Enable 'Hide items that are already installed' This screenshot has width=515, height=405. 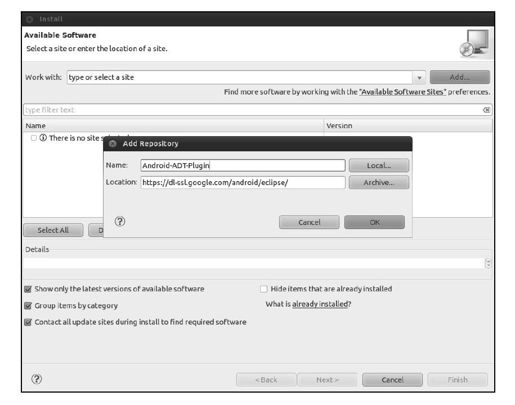263,289
